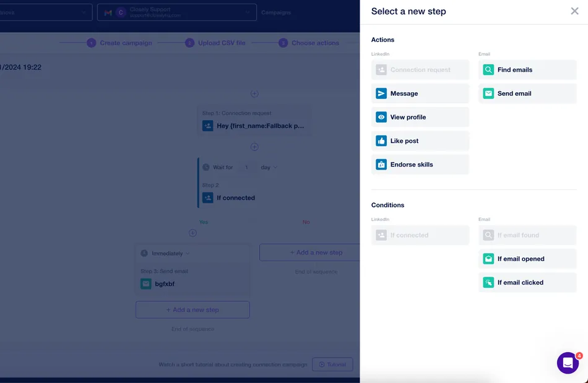This screenshot has width=588, height=383.
Task: Click the Step 3 email envelope icon
Action: click(x=146, y=283)
